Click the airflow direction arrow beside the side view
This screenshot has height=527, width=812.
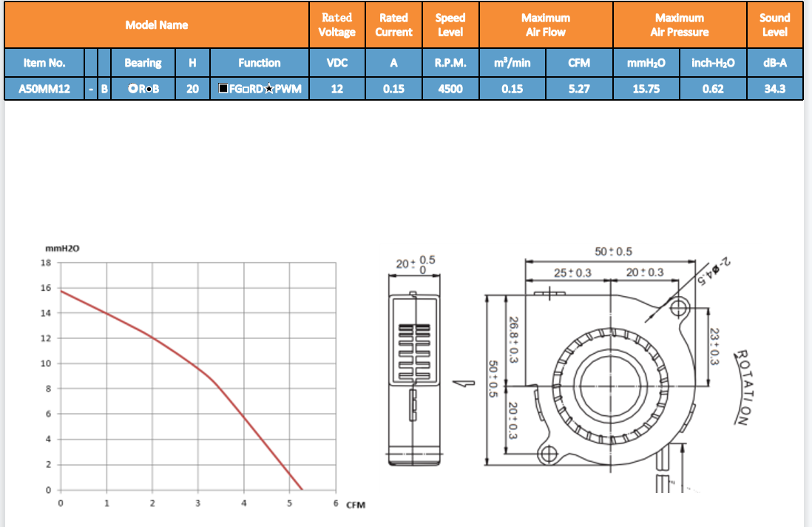point(464,383)
